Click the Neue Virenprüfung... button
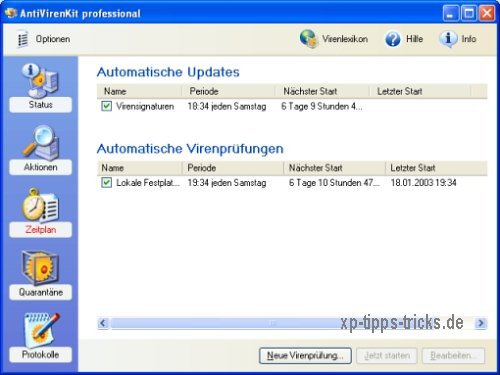This screenshot has width=500, height=375. tap(305, 356)
